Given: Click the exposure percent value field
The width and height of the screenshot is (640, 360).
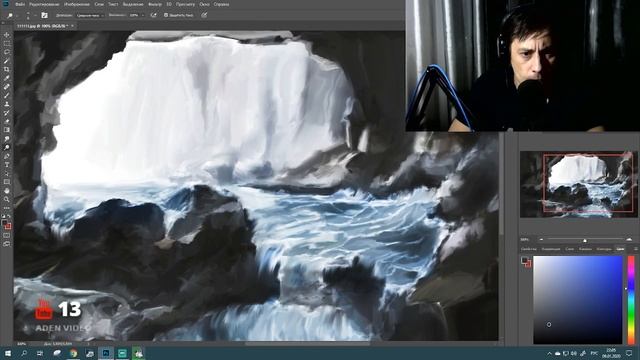Looking at the screenshot, I should coord(134,15).
